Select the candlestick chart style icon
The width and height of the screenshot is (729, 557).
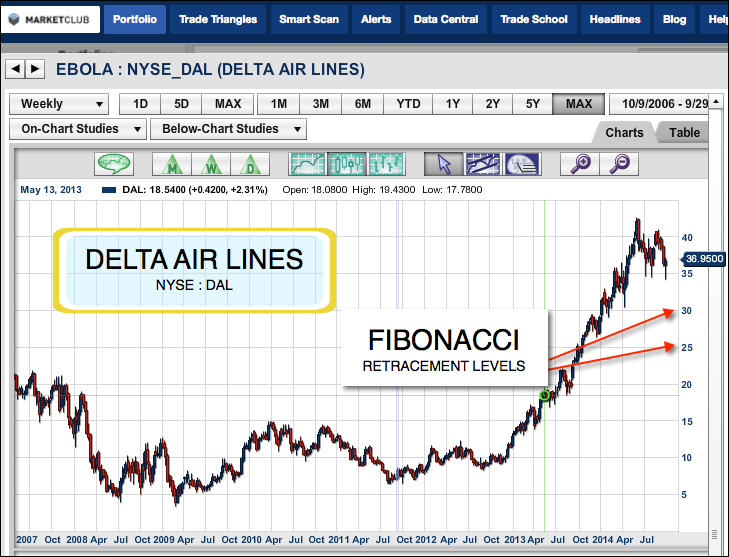click(x=347, y=164)
